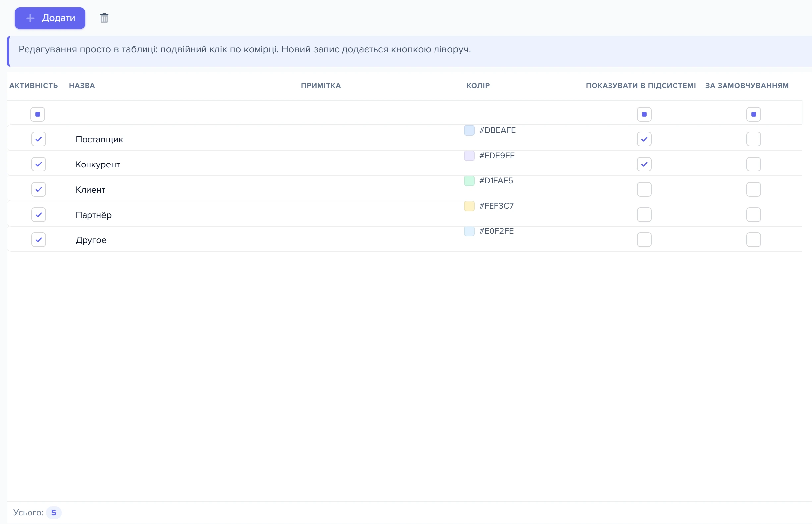Select the Другое name cell

91,240
